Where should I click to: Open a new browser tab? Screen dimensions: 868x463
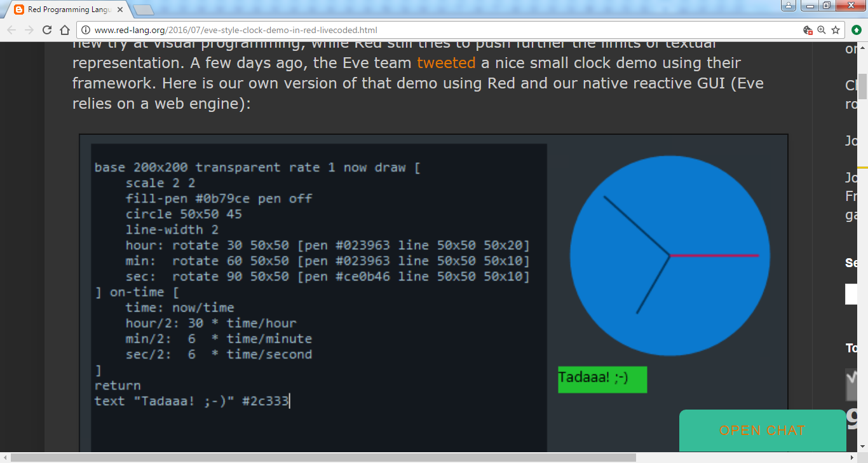point(144,10)
